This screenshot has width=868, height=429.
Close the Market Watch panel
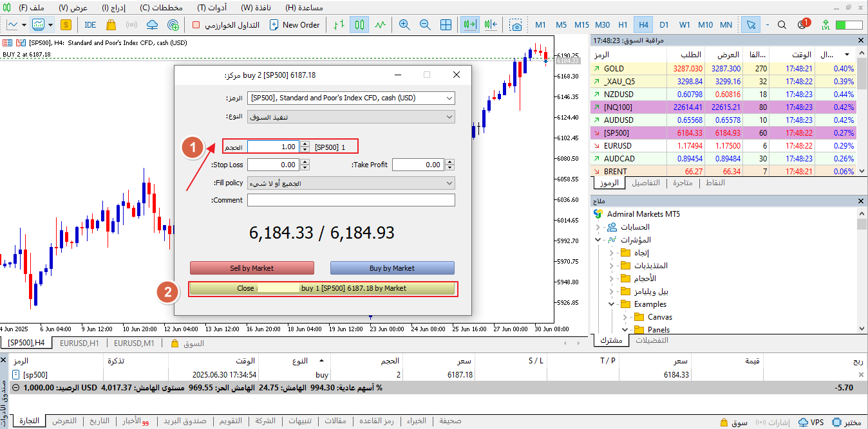click(x=862, y=40)
